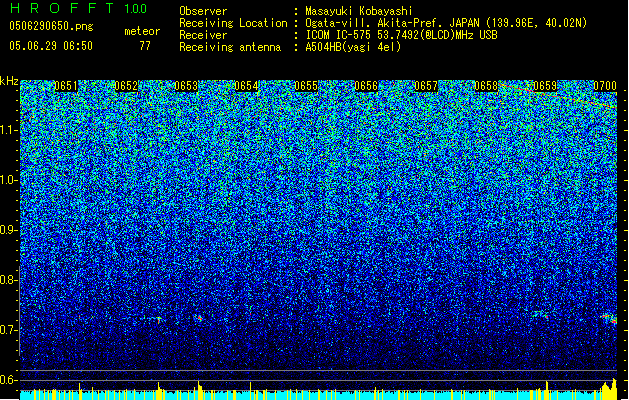Select the file name 0506290650.png

coord(51,26)
